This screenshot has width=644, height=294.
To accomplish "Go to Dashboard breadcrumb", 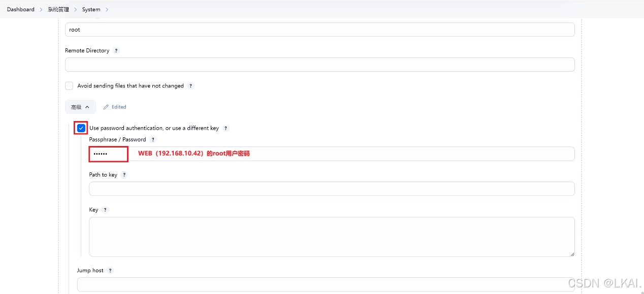I will pyautogui.click(x=21, y=10).
